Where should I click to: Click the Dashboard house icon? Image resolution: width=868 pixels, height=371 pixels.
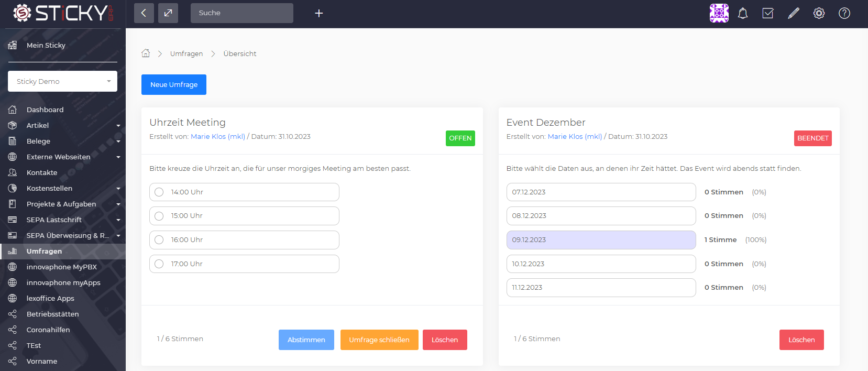(x=13, y=110)
